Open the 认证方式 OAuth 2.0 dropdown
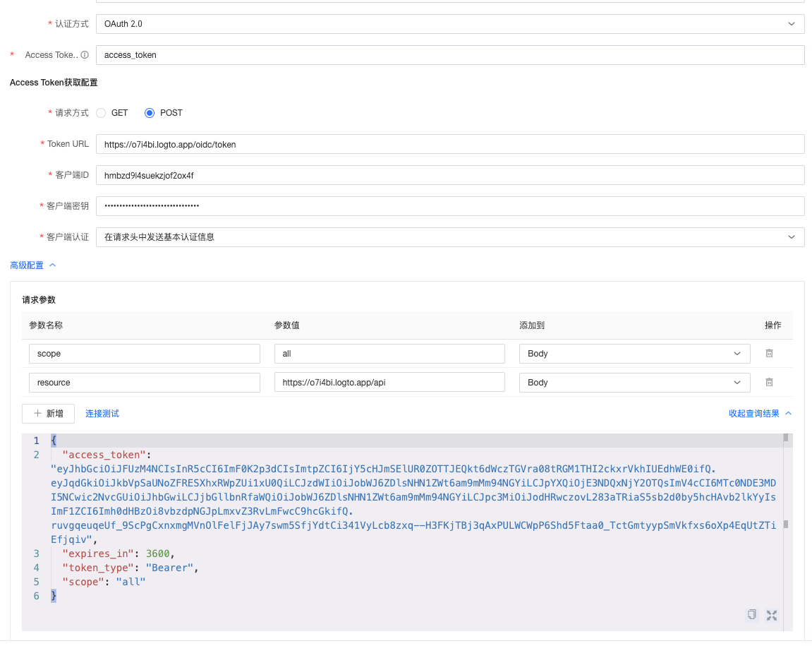The image size is (812, 646). (x=450, y=24)
